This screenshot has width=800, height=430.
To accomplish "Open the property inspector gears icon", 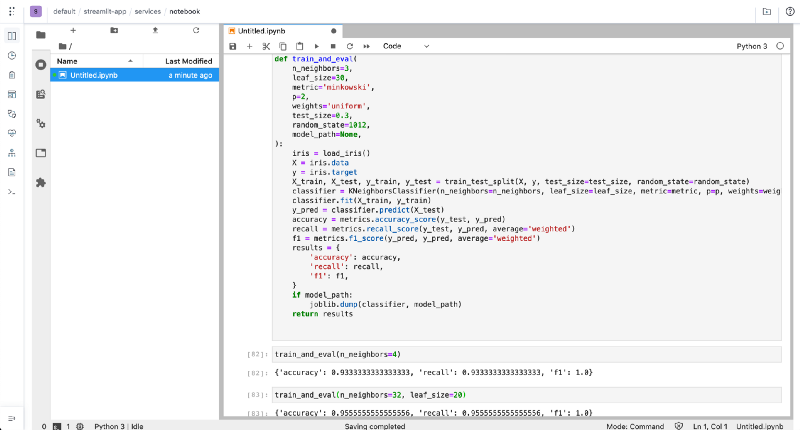I will tap(41, 123).
